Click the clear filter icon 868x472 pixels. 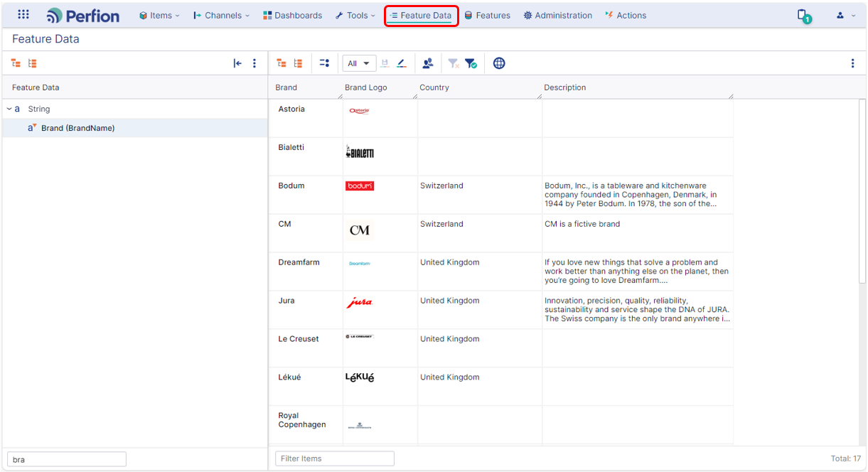coord(454,63)
